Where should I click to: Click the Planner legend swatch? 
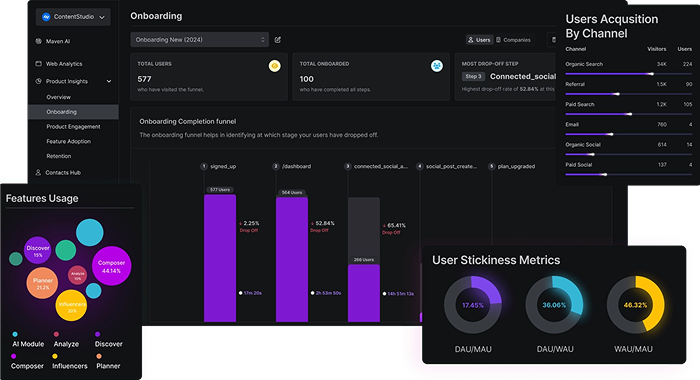coord(99,356)
